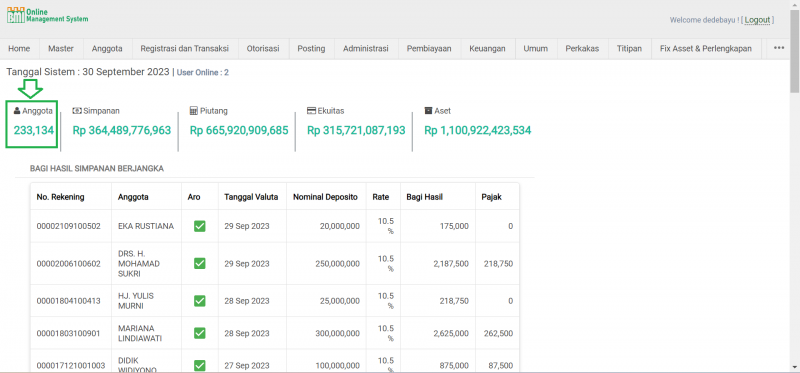Image resolution: width=800 pixels, height=373 pixels.
Task: Expand the Master menu
Action: tap(61, 48)
